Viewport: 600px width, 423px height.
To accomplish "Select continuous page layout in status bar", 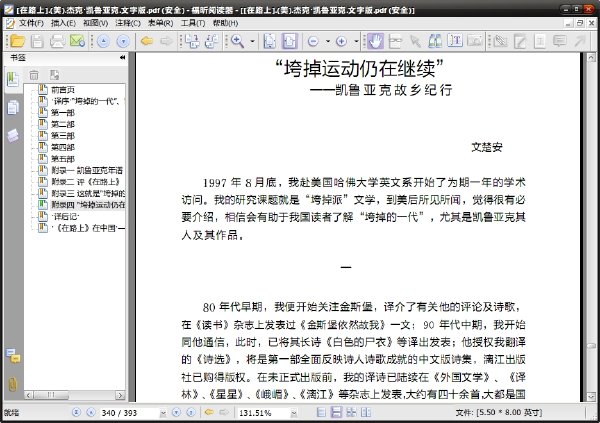I will pos(336,412).
